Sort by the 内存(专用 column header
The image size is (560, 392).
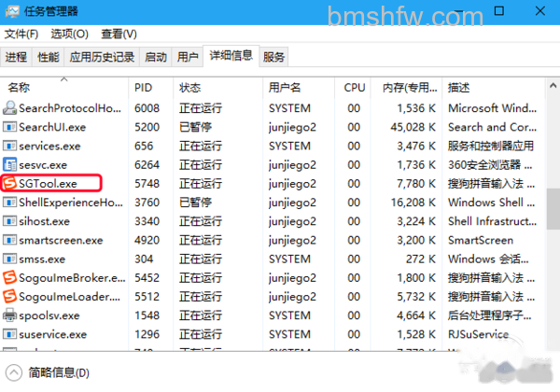coord(407,88)
